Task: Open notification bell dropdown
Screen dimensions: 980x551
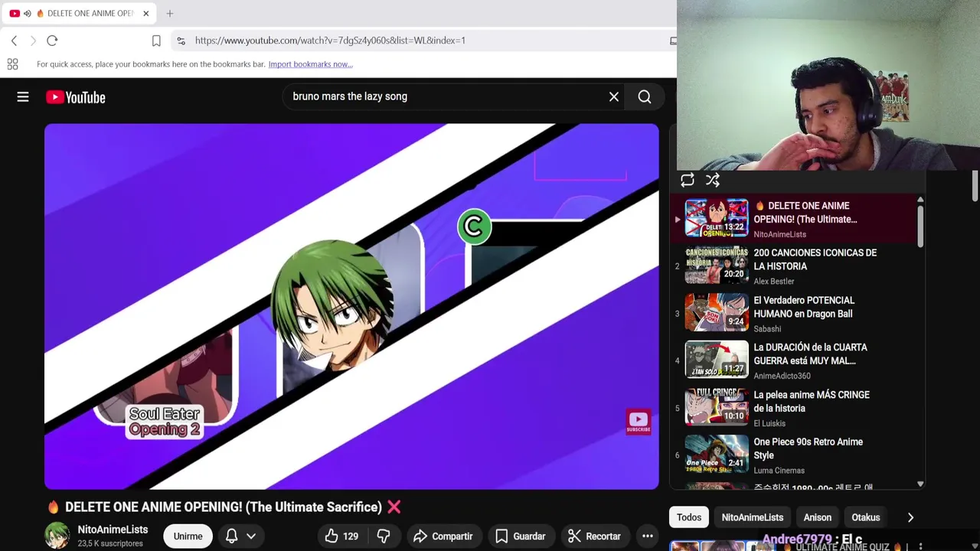Action: [x=240, y=536]
